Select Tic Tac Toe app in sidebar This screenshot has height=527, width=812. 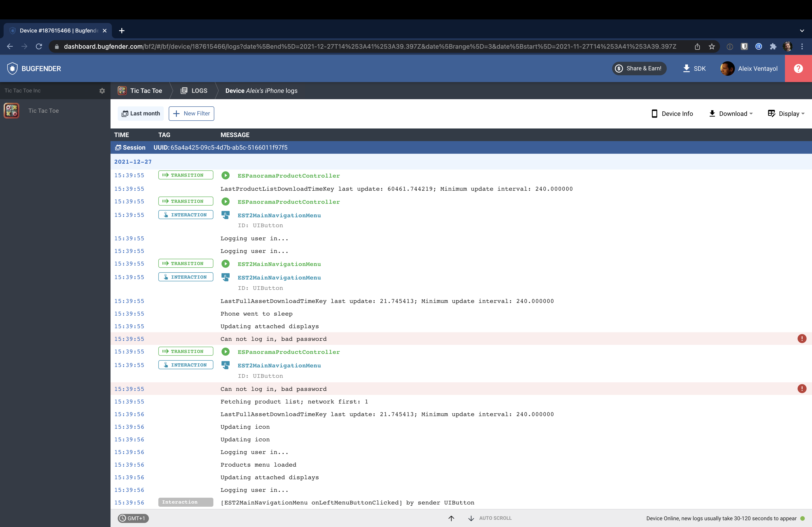click(x=43, y=111)
